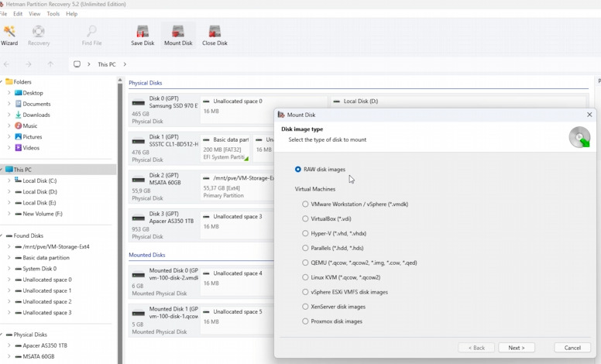Expand Basic data partition tree arrow

click(9, 258)
